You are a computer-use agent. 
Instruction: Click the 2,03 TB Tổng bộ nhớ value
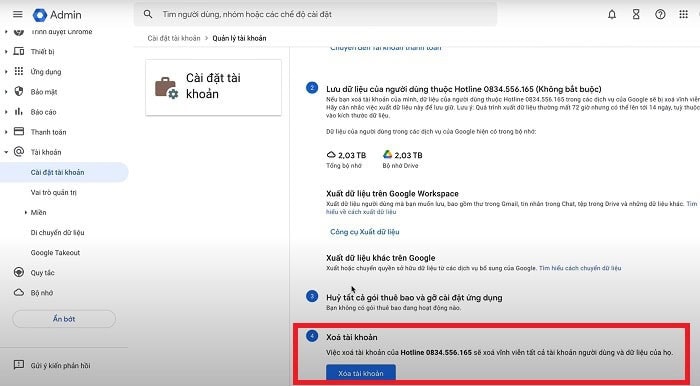(x=352, y=155)
